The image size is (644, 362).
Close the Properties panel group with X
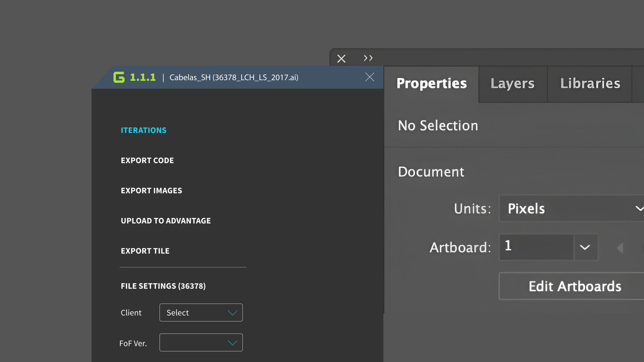pyautogui.click(x=341, y=59)
